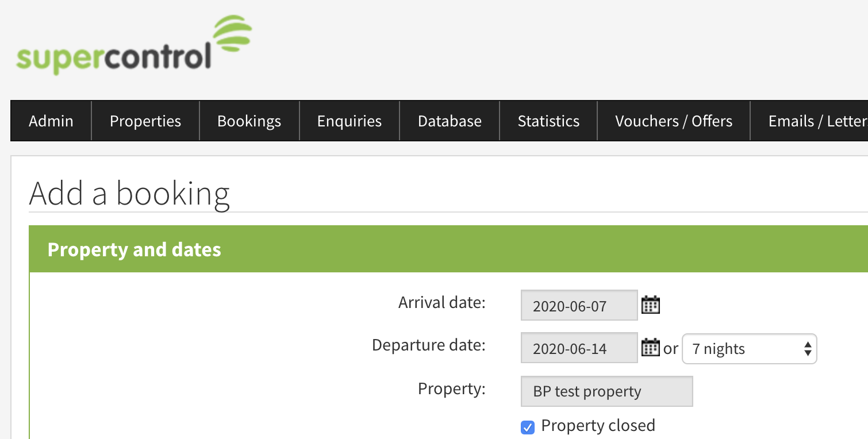Image resolution: width=868 pixels, height=439 pixels.
Task: Open the Departure date calendar picker icon
Action: (x=650, y=348)
